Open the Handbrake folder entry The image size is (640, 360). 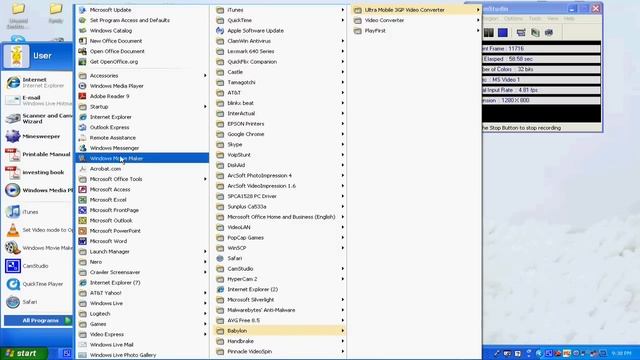point(280,341)
